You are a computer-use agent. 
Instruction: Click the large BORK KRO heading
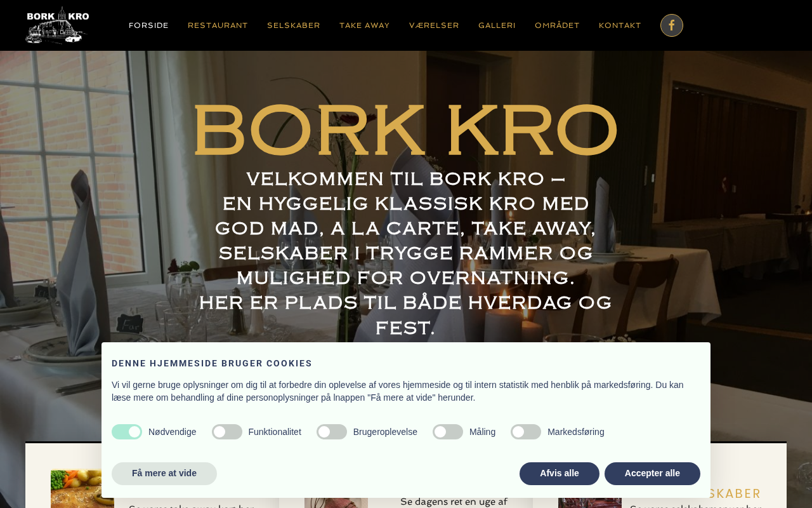405,130
